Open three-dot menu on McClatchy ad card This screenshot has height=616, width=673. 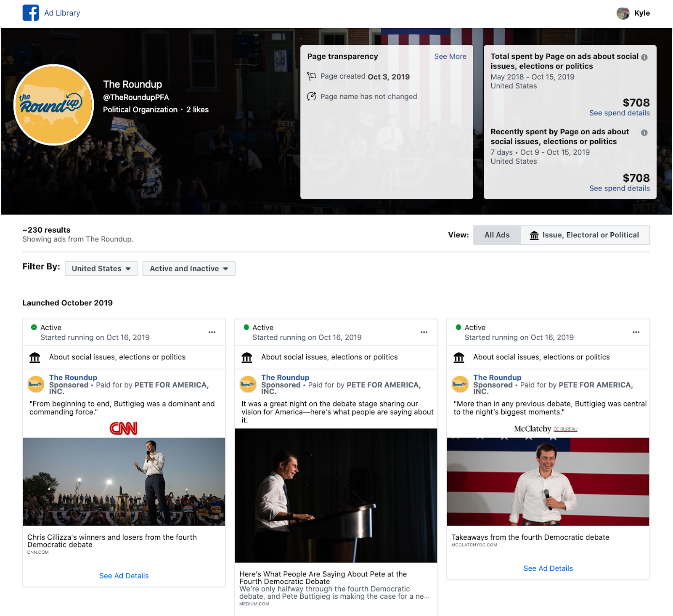coord(636,332)
